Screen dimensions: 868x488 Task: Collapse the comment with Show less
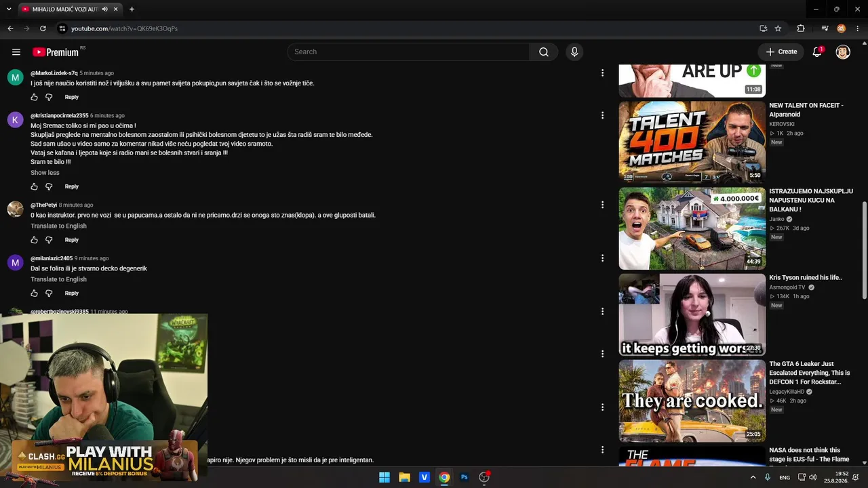[x=45, y=173]
